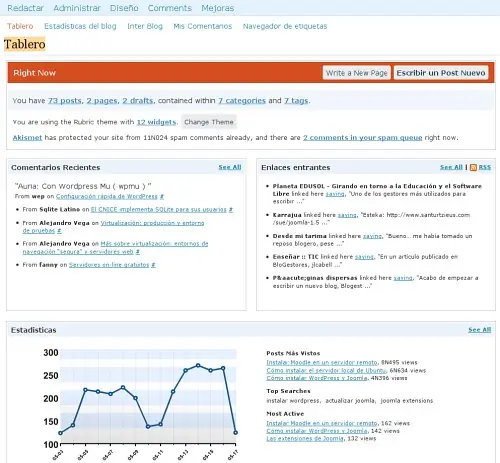Click the Right Now panel title

pyautogui.click(x=34, y=73)
